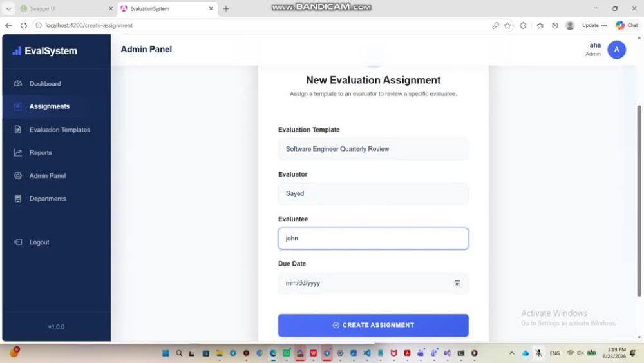Open the Due Date calendar picker icon
Viewport: 644px width, 363px height.
click(x=457, y=283)
